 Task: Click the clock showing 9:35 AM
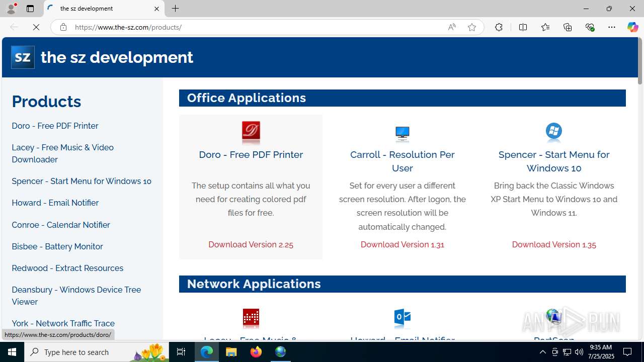[x=600, y=347]
